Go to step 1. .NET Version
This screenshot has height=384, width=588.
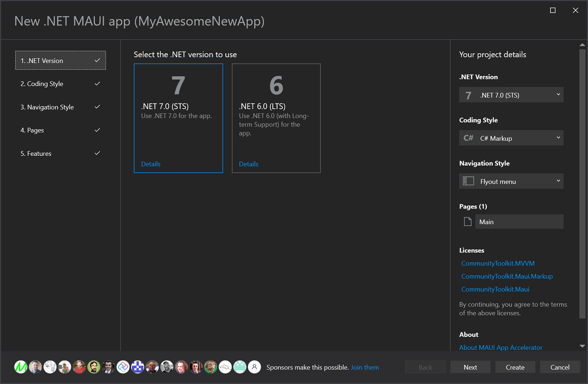pos(60,60)
